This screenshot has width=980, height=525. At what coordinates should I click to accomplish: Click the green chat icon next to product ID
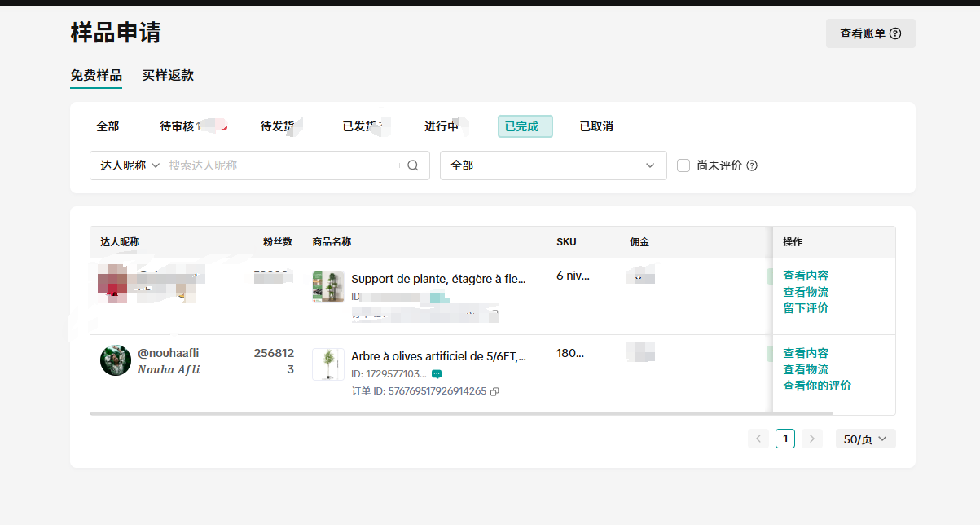(x=437, y=374)
